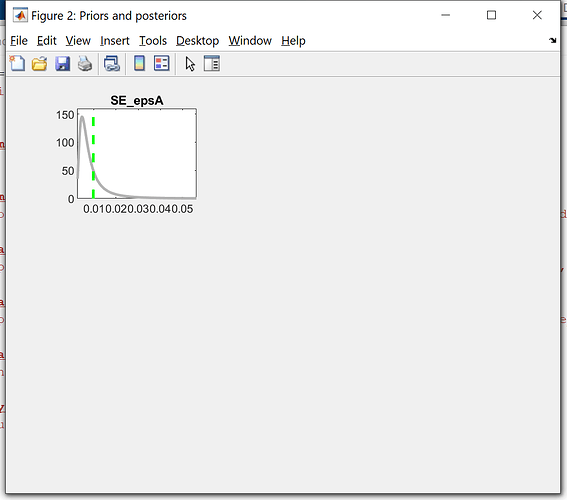Expand the Tools menu

153,41
